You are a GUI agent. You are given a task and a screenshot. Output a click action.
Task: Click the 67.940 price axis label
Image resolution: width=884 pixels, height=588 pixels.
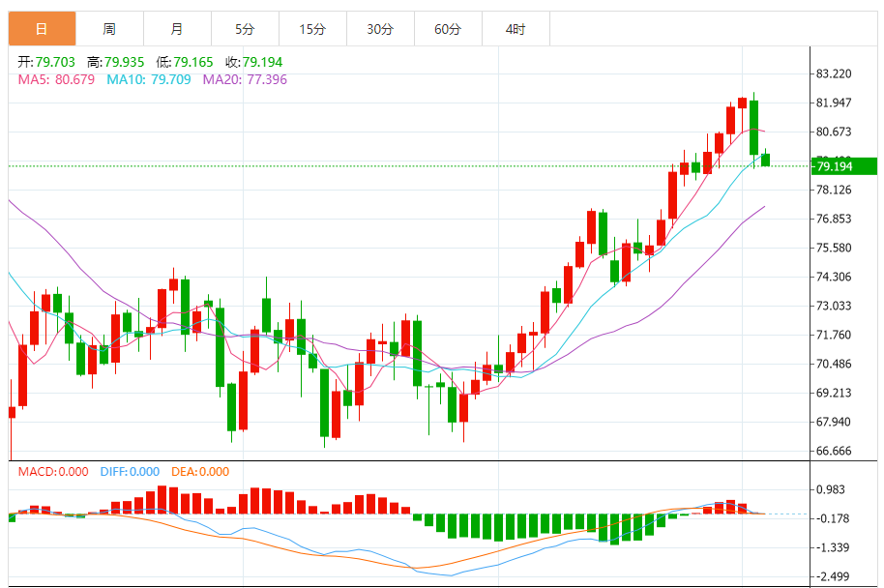[834, 423]
